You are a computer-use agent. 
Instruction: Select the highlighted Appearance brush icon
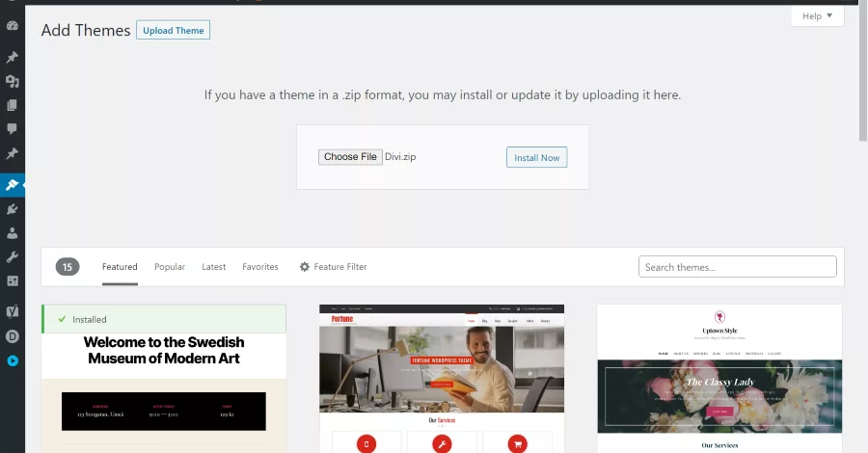coord(13,185)
